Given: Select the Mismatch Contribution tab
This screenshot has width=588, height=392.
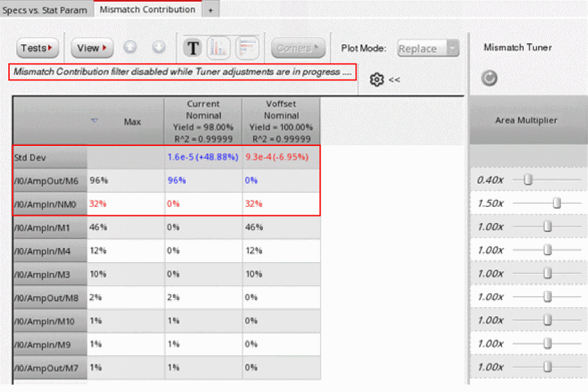Looking at the screenshot, I should tap(147, 10).
